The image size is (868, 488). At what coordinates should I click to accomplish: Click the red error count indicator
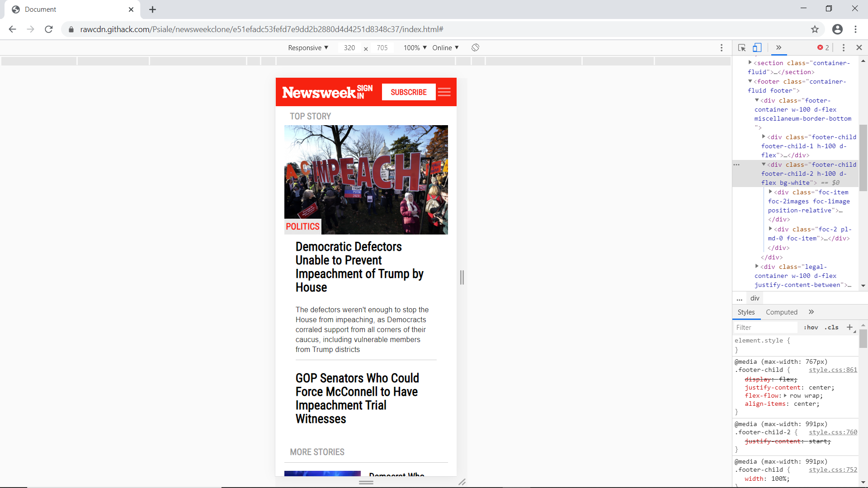[x=823, y=47]
